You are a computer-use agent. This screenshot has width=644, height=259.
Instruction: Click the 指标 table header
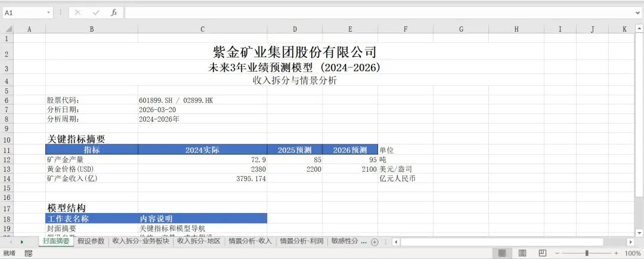(x=92, y=150)
